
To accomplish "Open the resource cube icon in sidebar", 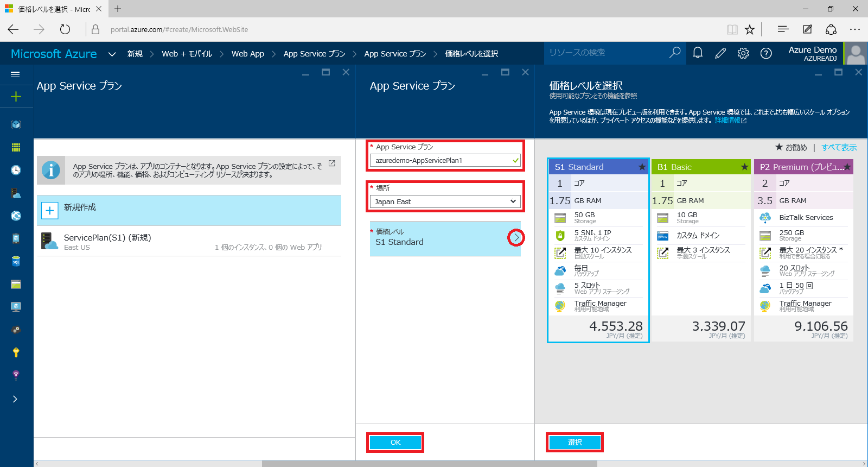I will tap(16, 124).
